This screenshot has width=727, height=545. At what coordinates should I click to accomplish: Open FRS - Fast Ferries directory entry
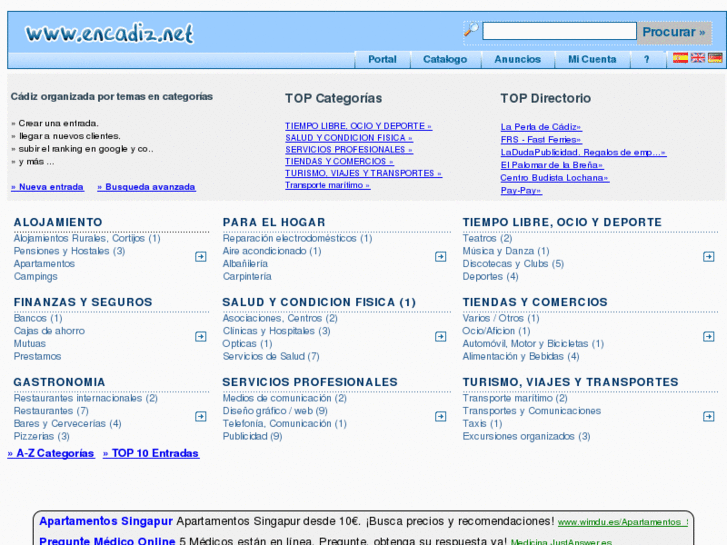click(x=541, y=139)
